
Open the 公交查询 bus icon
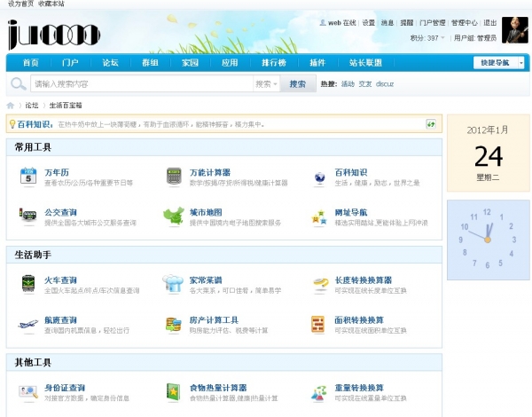pos(28,216)
